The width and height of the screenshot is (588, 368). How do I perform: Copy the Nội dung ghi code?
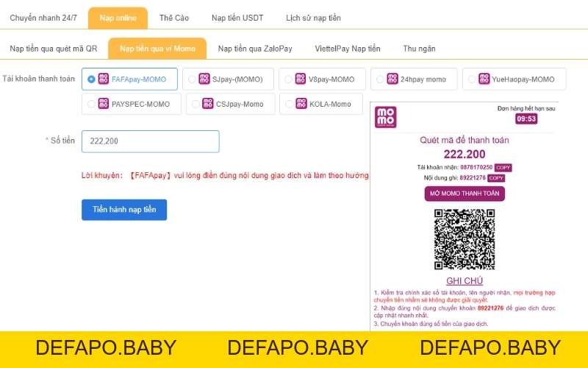coord(495,178)
